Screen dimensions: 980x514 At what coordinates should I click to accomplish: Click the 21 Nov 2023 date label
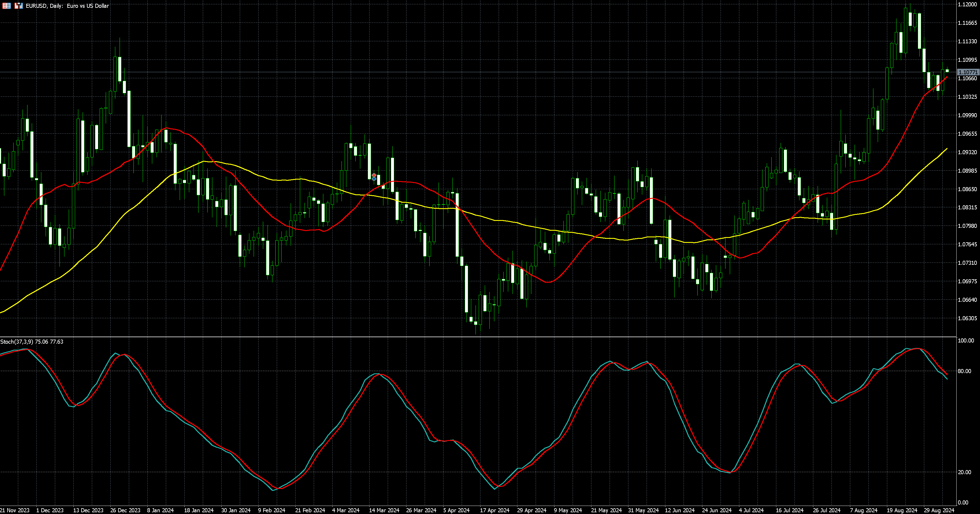(x=14, y=510)
